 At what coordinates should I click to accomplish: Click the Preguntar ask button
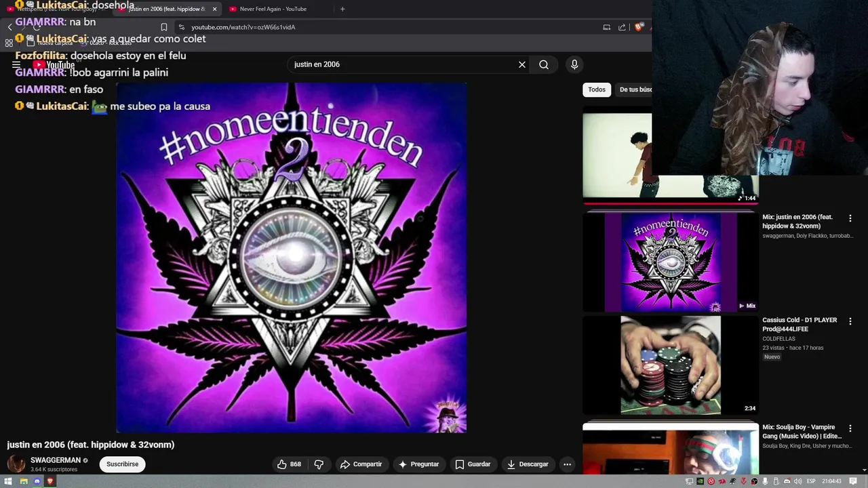[x=418, y=464]
